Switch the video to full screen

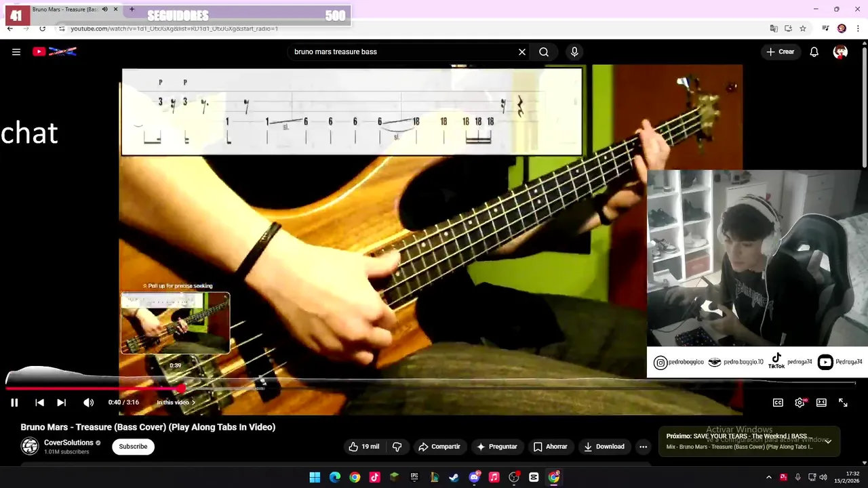pyautogui.click(x=843, y=403)
